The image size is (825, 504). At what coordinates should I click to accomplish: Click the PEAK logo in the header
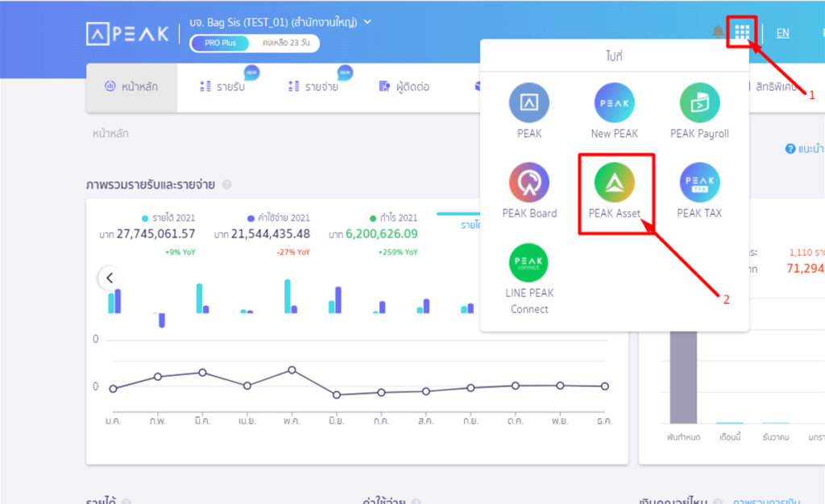127,34
